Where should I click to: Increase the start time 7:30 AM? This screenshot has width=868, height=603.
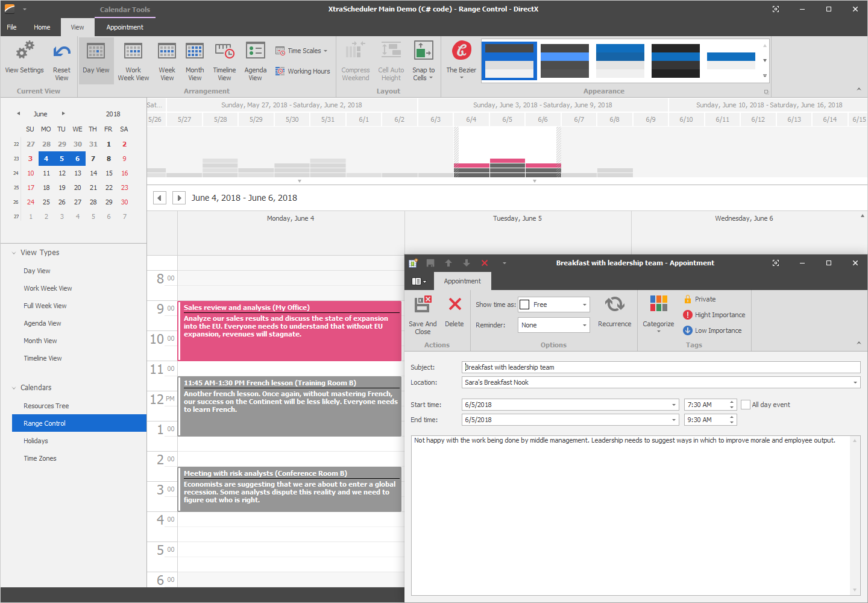click(732, 402)
